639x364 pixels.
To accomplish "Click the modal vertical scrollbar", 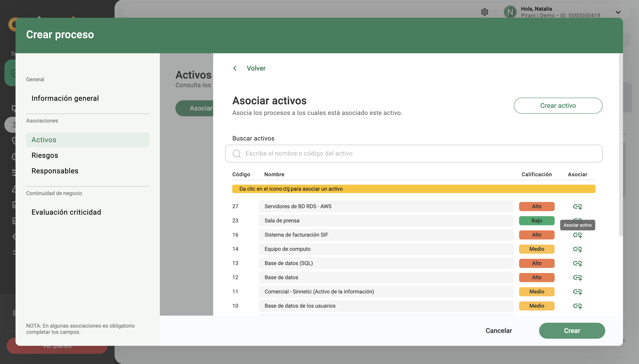I will click(x=621, y=145).
